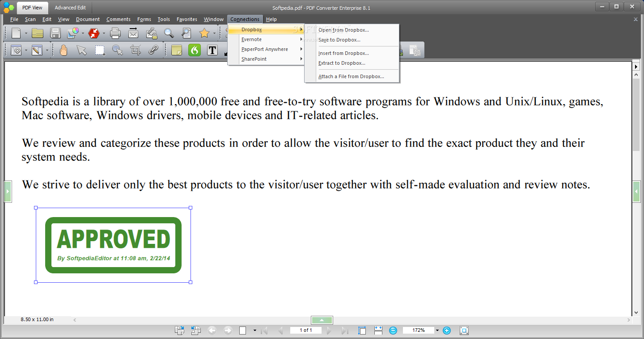Open the File menu
Screen dimensions: 644x339
tap(14, 19)
